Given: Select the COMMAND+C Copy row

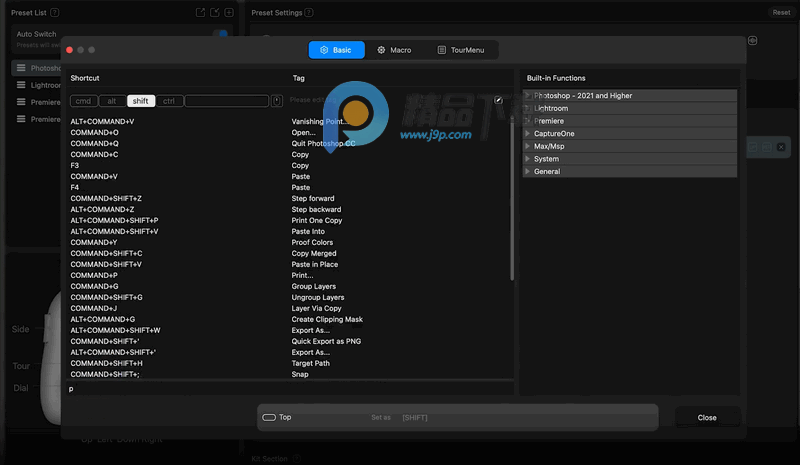Looking at the screenshot, I should [290, 155].
